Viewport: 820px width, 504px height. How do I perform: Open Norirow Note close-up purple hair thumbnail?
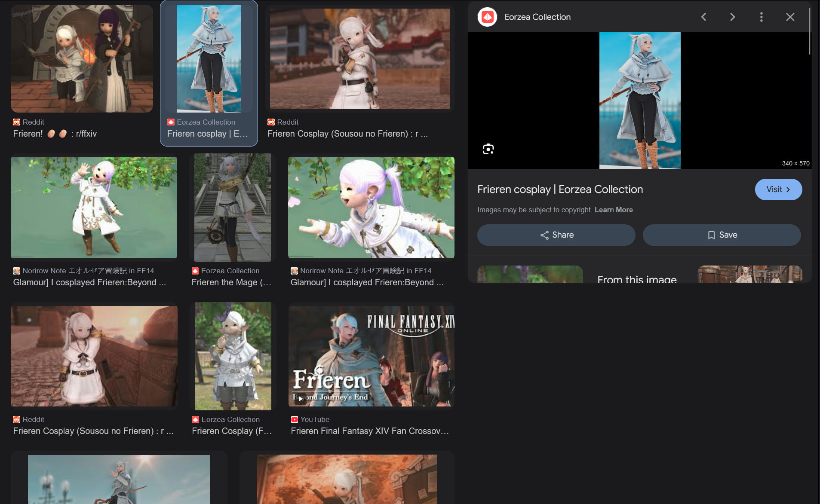click(x=371, y=208)
